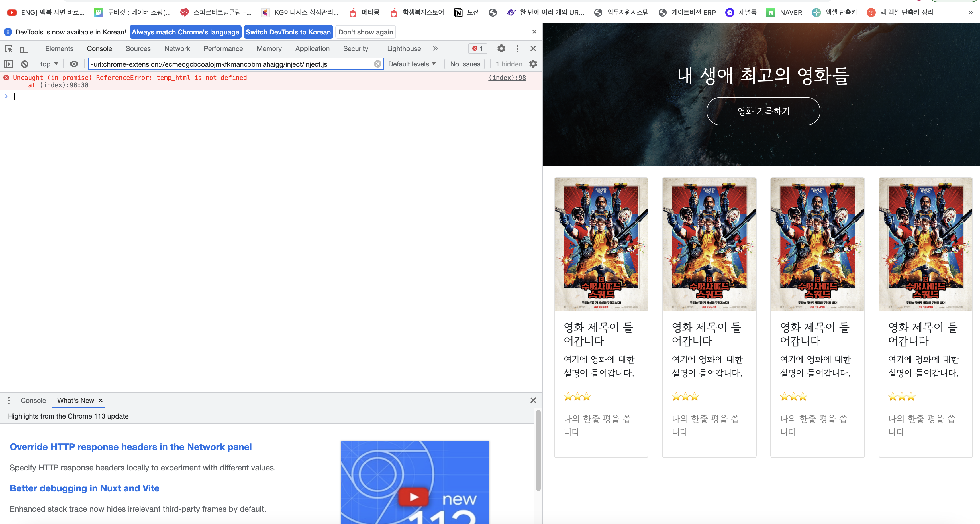Click the console prompt input line
Screen dimensions: 980x524
[274, 96]
